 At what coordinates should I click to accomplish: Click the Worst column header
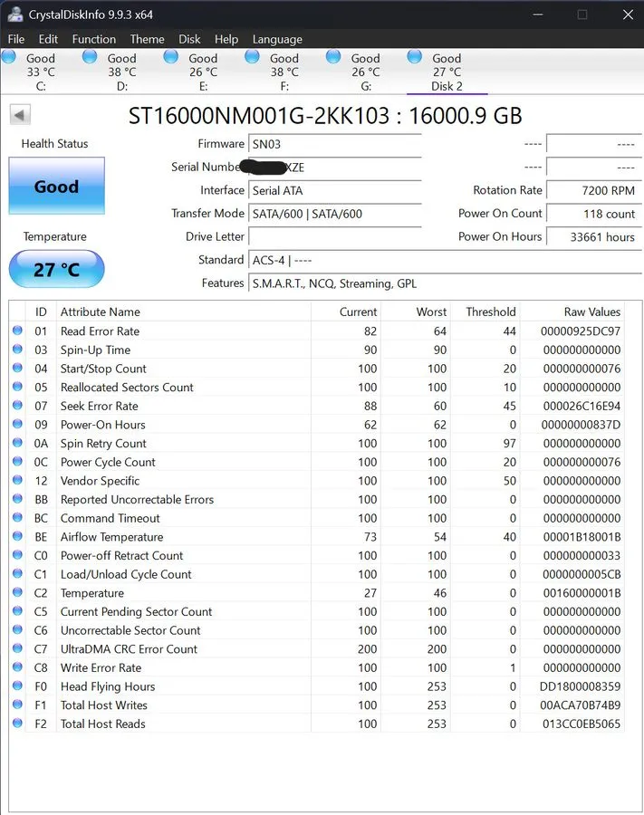coord(416,312)
